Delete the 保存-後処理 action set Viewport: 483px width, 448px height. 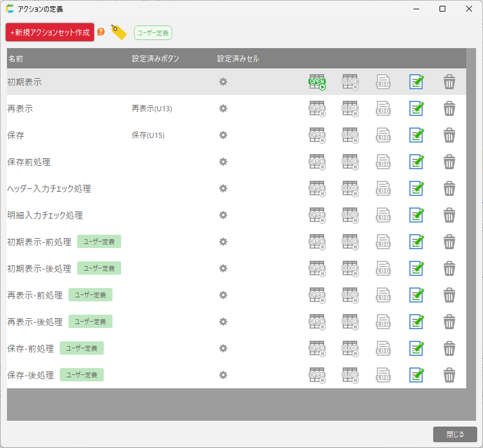pyautogui.click(x=449, y=375)
